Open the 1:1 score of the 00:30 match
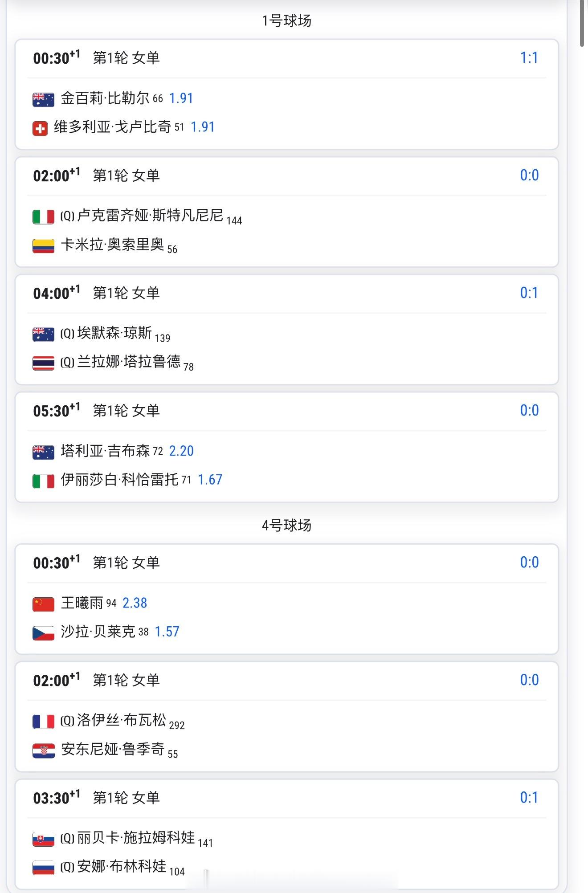 point(529,58)
